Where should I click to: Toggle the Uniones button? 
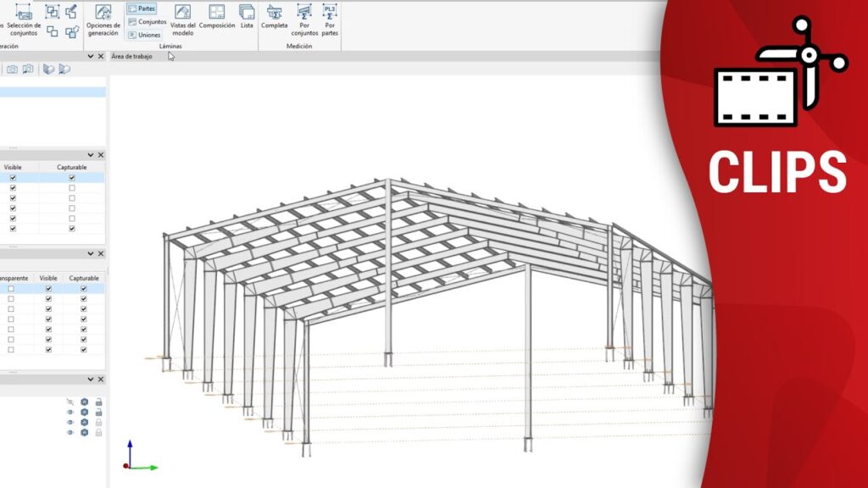tap(143, 35)
